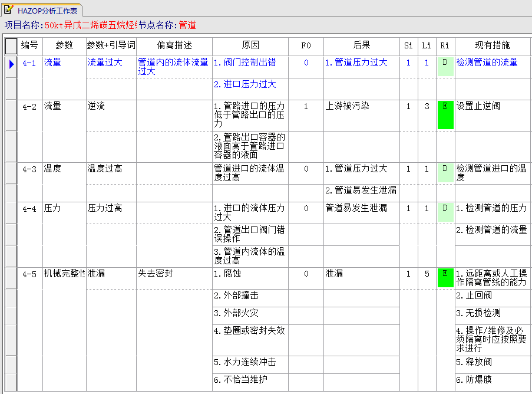Select the light green D risk cell for 4-1
This screenshot has width=532, height=394.
tap(445, 67)
